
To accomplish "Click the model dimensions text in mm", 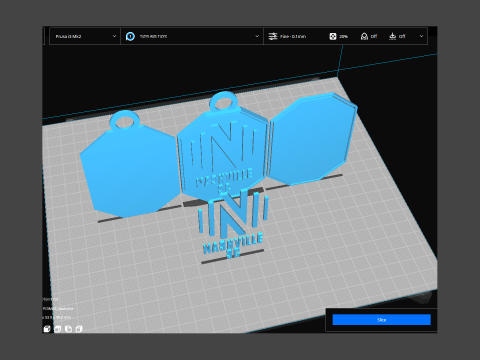I will click(57, 317).
